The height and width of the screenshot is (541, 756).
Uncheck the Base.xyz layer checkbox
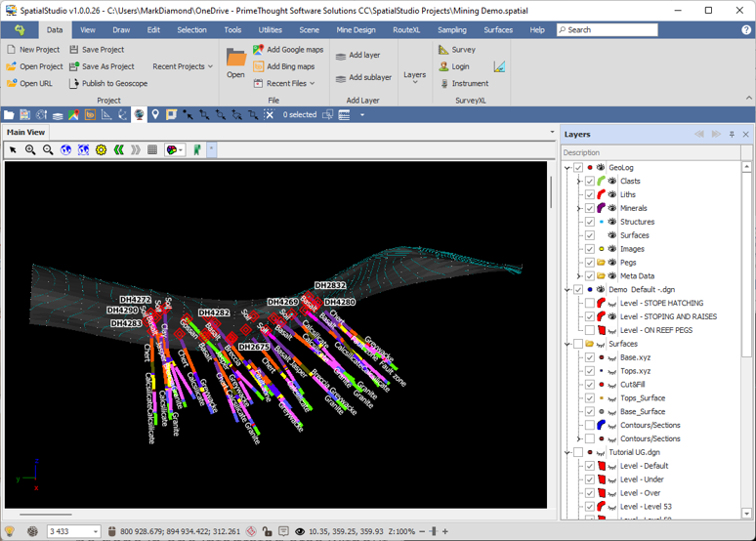click(590, 357)
